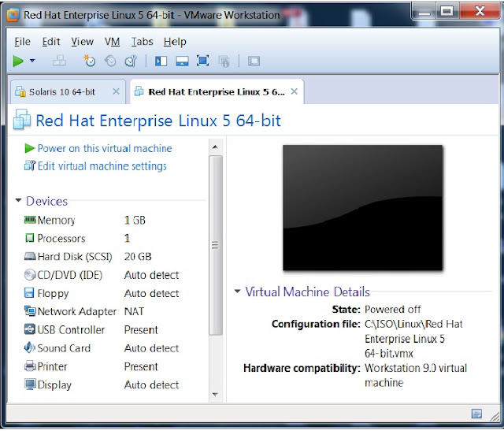Toggle the library sidebar view icon
Viewport: 504px width, 431px height.
pos(161,61)
